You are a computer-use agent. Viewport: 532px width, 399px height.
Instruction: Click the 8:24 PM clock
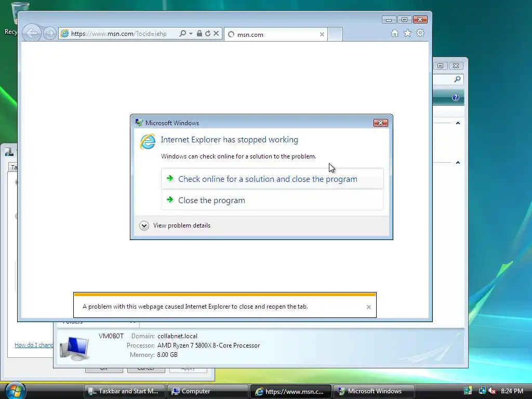(512, 391)
